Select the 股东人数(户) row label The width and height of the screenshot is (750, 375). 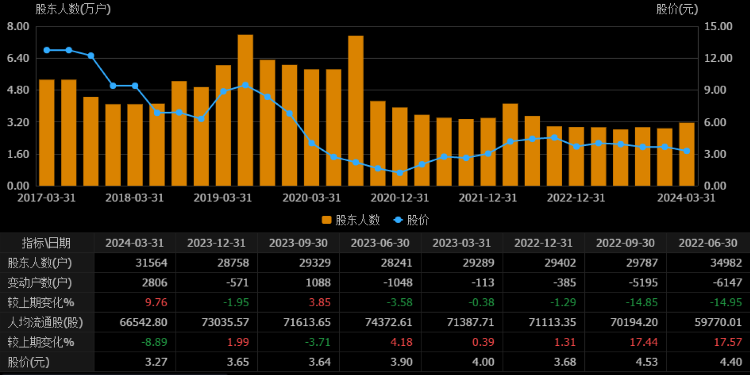(40, 263)
